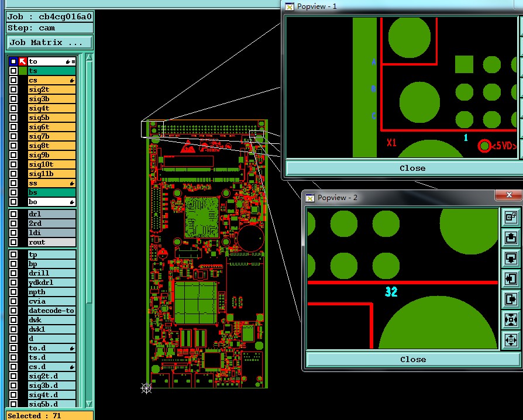Select the sig2t.d layer name
Image resolution: width=523 pixels, height=420 pixels.
51,376
